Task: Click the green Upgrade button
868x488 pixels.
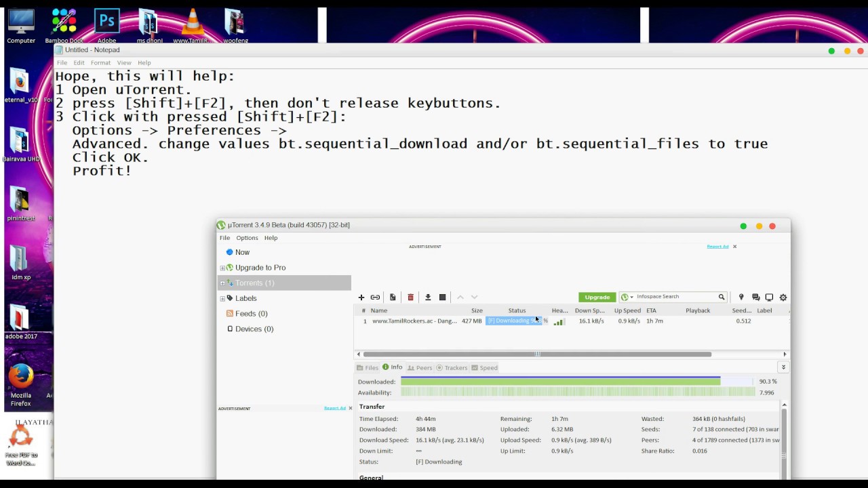Action: (597, 297)
